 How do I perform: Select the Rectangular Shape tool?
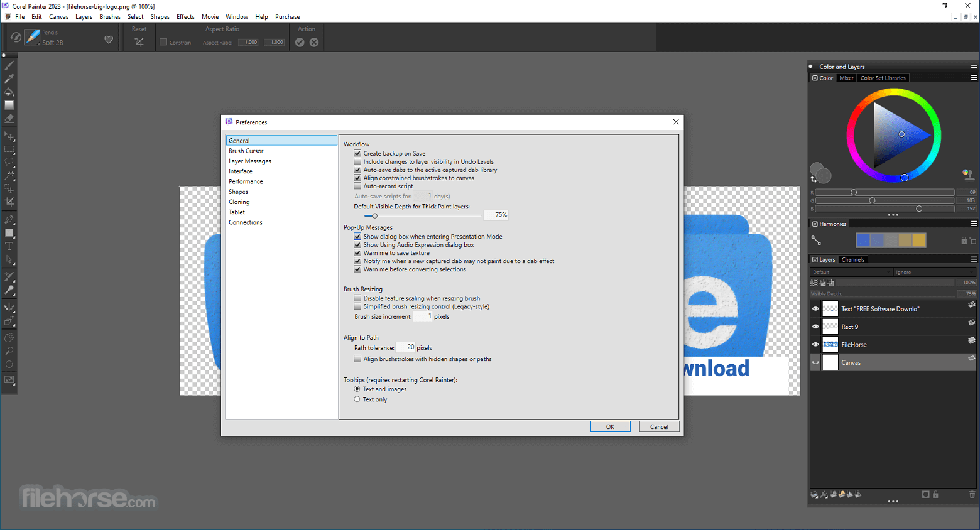[9, 233]
